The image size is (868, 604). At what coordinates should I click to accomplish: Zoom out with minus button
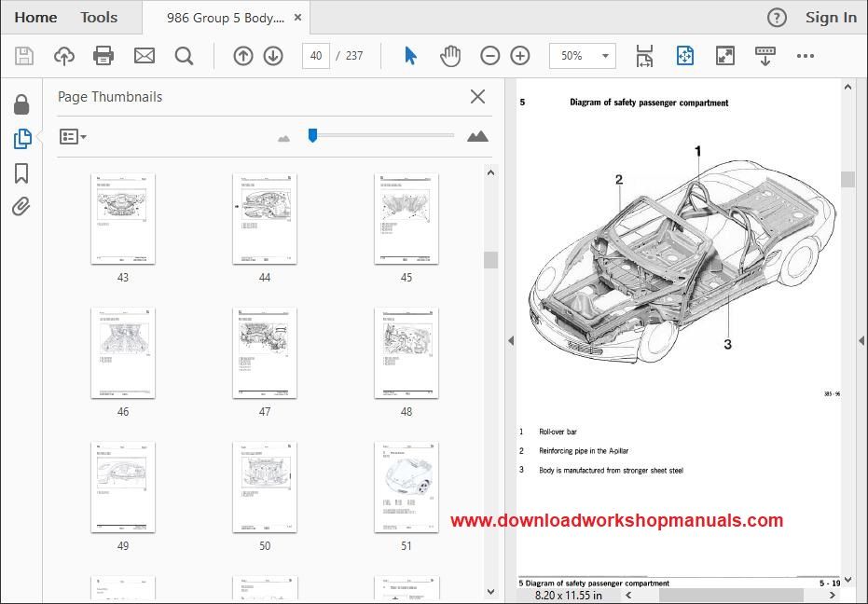tap(489, 56)
